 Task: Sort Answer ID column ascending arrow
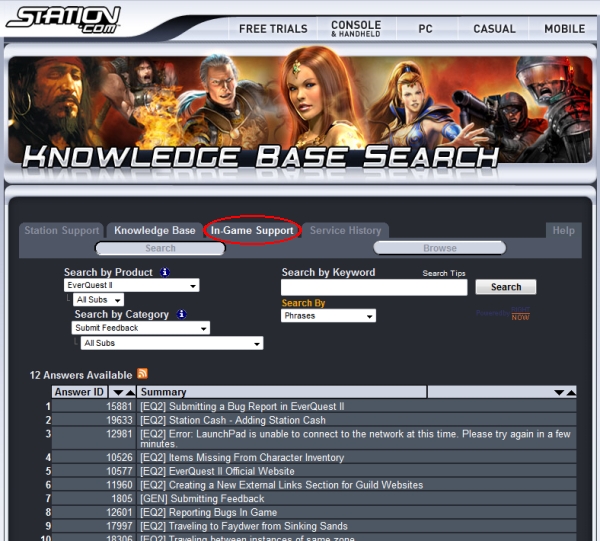pos(130,393)
